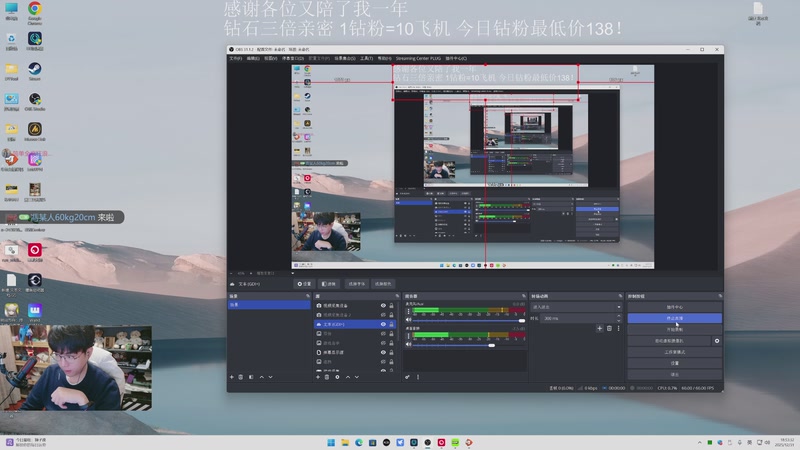Image resolution: width=800 pixels, height=450 pixels.
Task: Hide the selected Text (GDI+) source
Action: tap(383, 324)
